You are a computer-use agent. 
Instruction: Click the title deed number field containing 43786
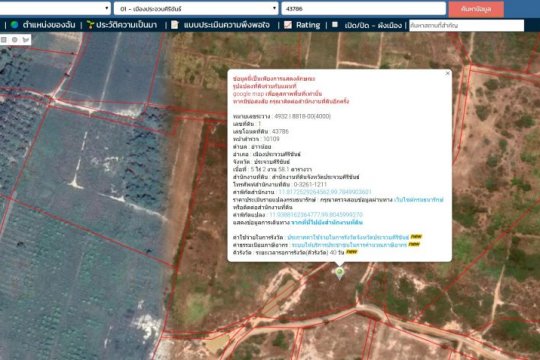tap(363, 9)
